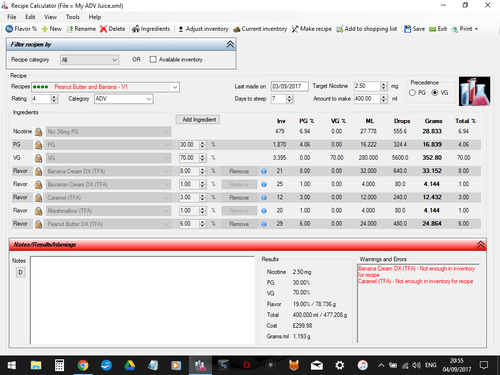Click the lock icon on VG row
Image resolution: width=500 pixels, height=375 pixels.
[38, 158]
